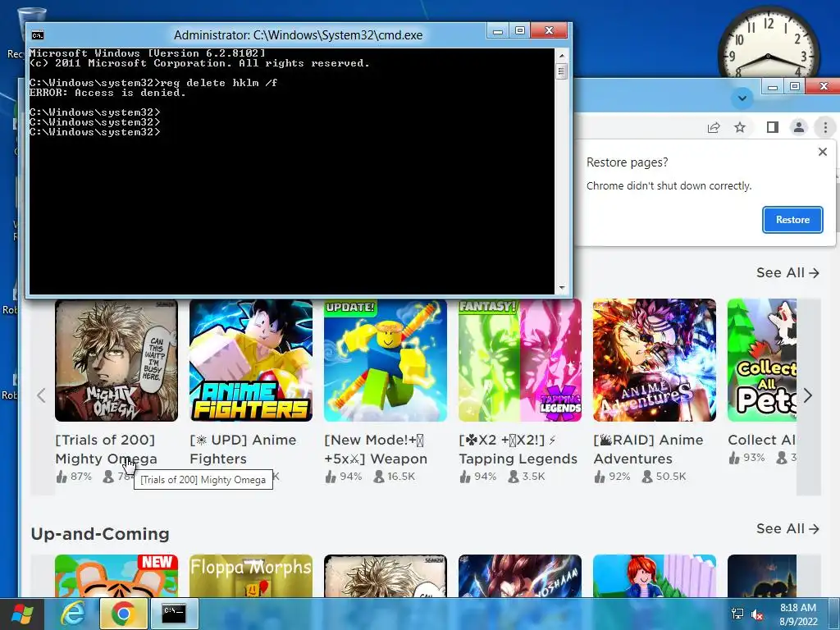Click cmd scrollbar up arrow
Viewport: 840px width, 630px height.
point(561,55)
